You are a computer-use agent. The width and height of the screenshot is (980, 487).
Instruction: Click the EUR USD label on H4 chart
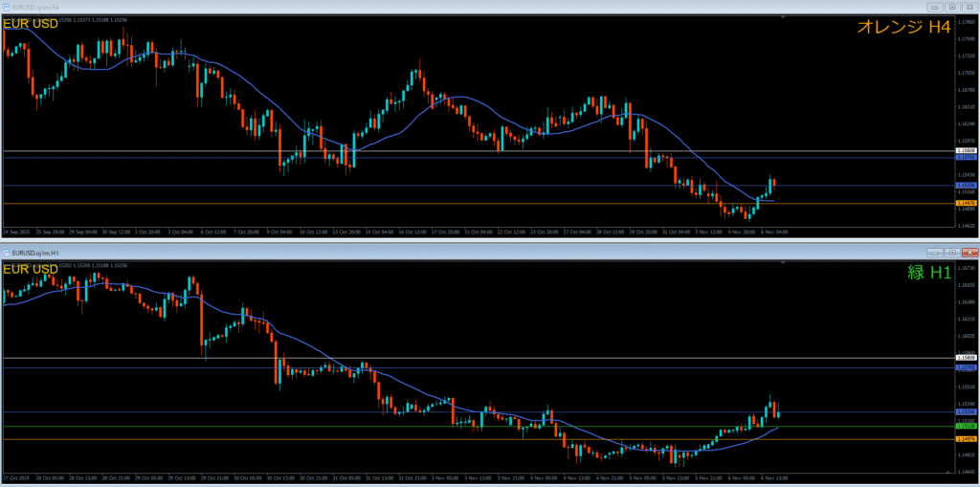coord(31,24)
